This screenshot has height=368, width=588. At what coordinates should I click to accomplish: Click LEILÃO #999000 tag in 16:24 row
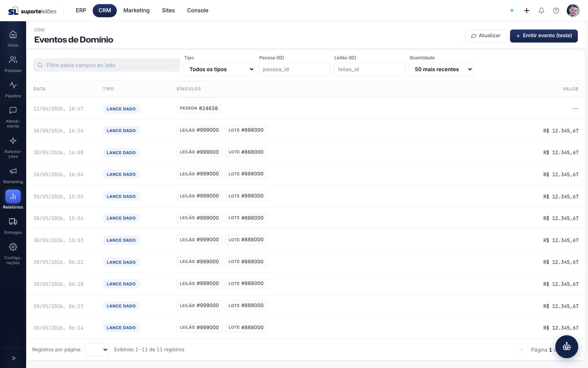(x=199, y=130)
